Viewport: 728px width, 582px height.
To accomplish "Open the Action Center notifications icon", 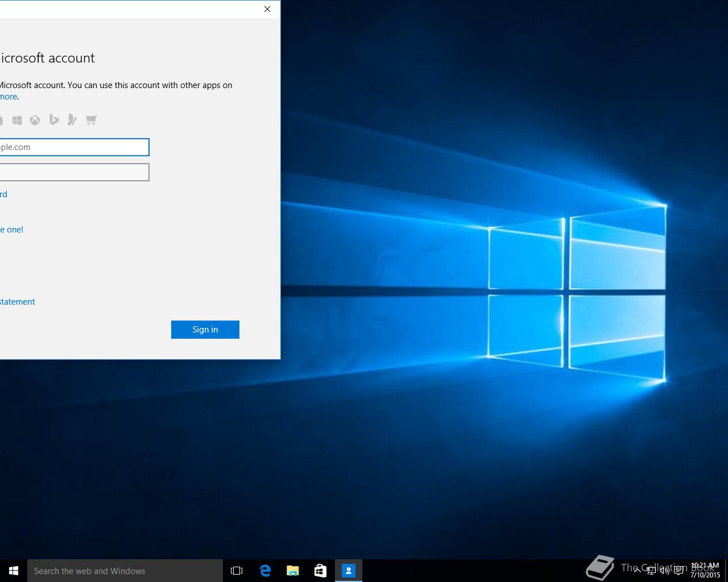I will (x=679, y=571).
